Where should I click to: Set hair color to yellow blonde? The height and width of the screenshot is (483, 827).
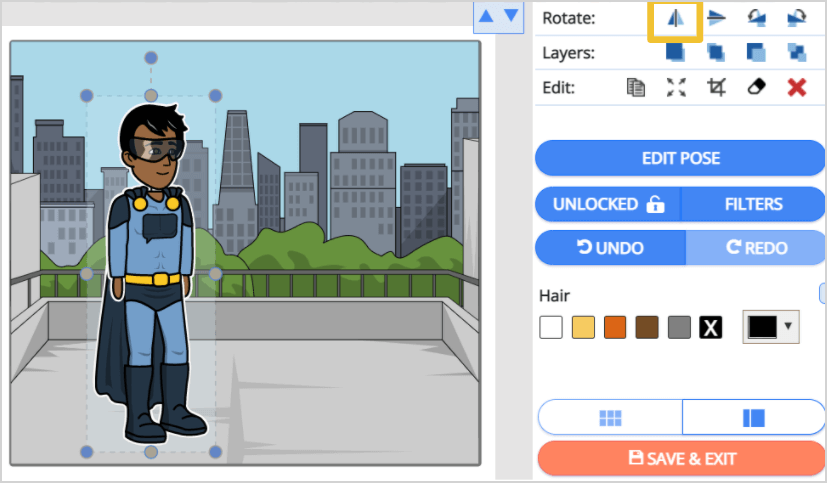pos(583,327)
